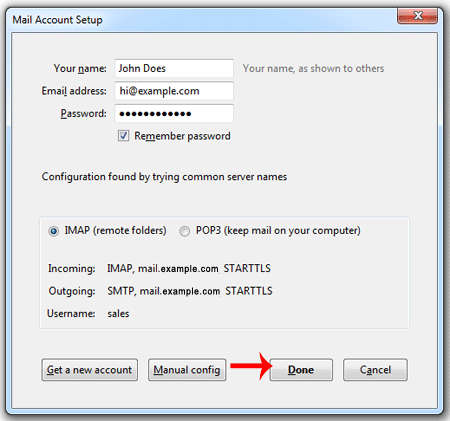Click the IMAP (remote folders) label text

tap(115, 231)
